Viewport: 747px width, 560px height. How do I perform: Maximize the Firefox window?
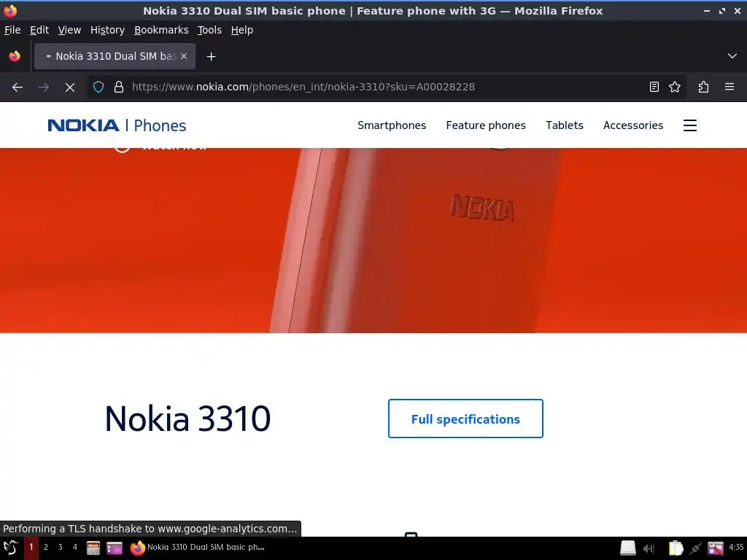[x=722, y=10]
